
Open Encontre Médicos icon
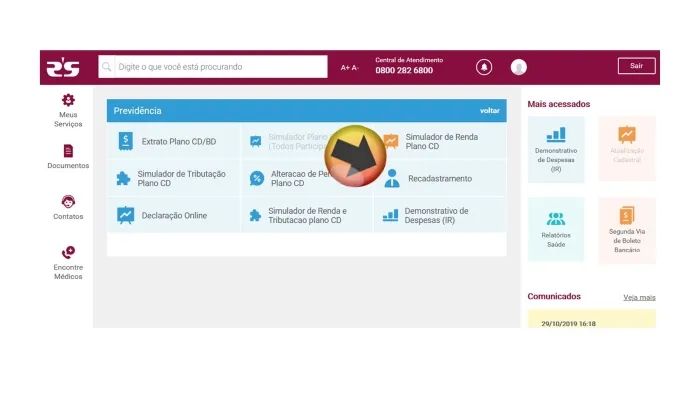[68, 253]
